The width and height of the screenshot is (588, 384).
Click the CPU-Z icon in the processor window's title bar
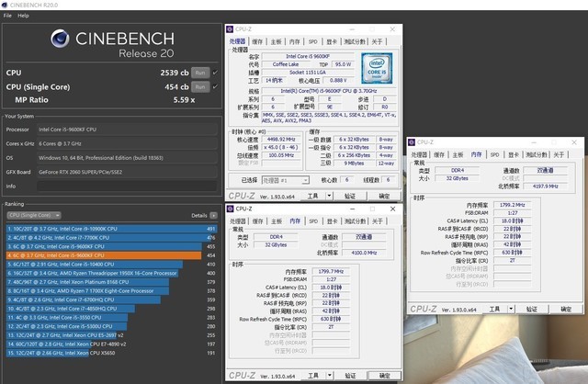[x=231, y=29]
